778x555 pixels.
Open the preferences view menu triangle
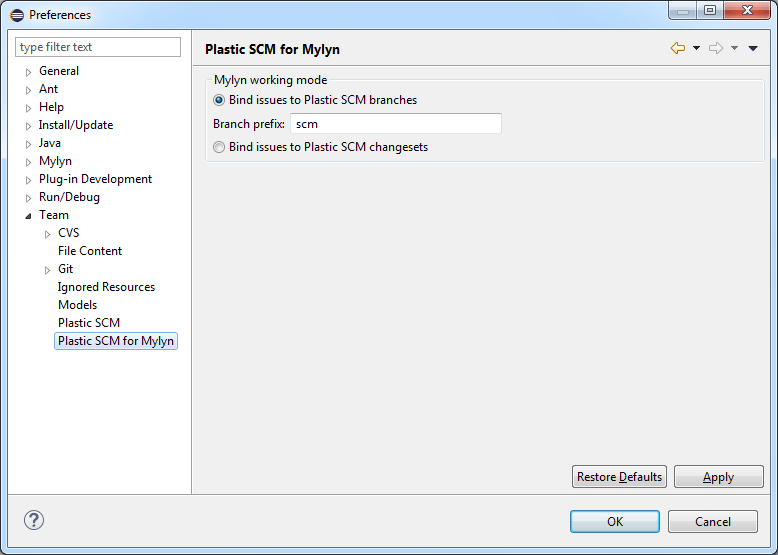(753, 48)
